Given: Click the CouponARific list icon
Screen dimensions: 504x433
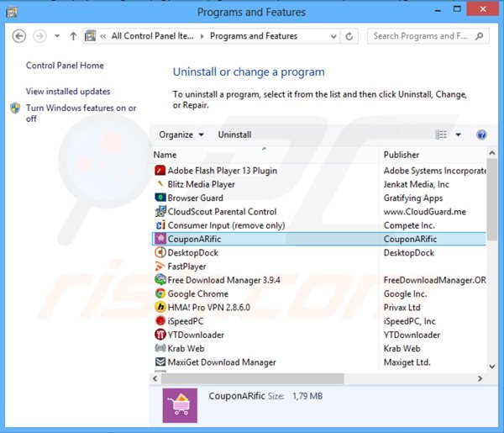Looking at the screenshot, I should (160, 239).
